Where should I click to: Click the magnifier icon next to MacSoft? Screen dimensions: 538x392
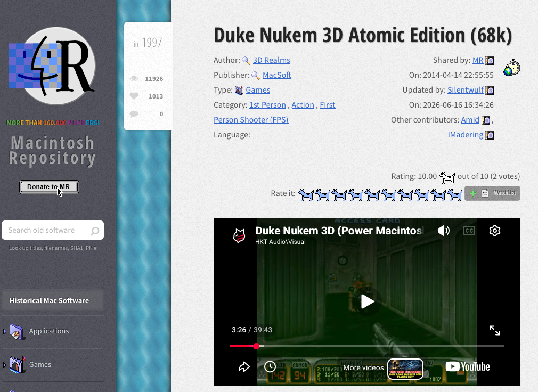tap(256, 76)
